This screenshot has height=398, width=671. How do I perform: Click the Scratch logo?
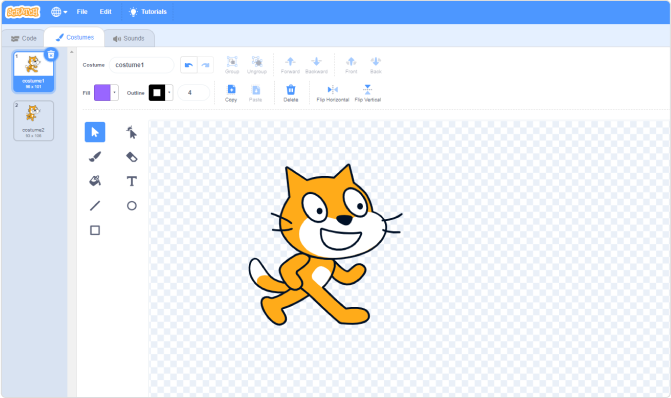coord(23,12)
